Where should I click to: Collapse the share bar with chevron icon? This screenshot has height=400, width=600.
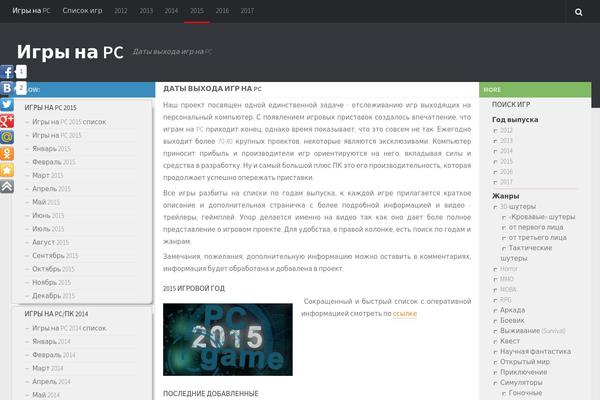coord(7,186)
